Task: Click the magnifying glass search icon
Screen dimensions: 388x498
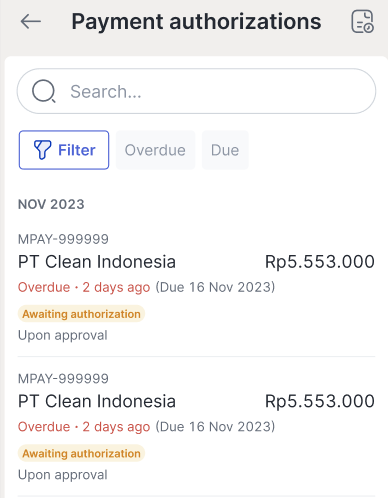Action: (x=43, y=91)
